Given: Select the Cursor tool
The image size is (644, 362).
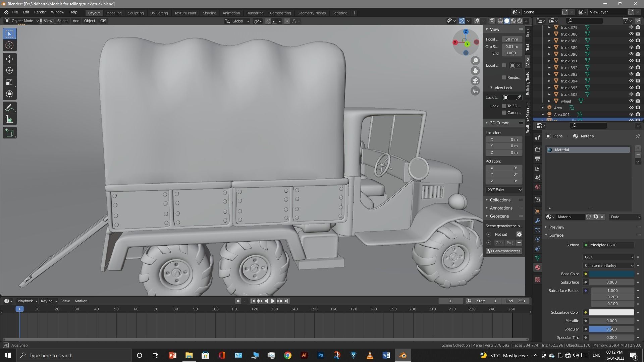Looking at the screenshot, I should click(x=9, y=46).
